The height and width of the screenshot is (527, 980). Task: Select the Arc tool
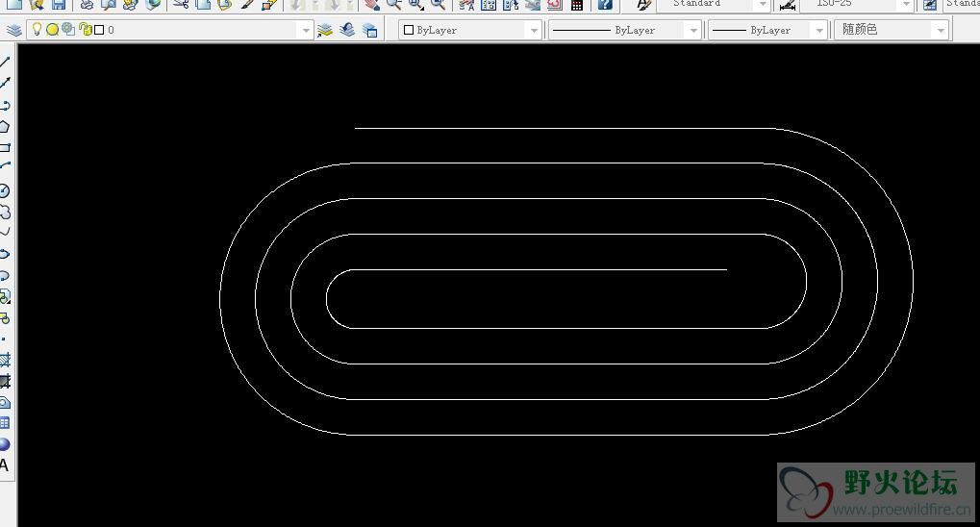coord(5,166)
